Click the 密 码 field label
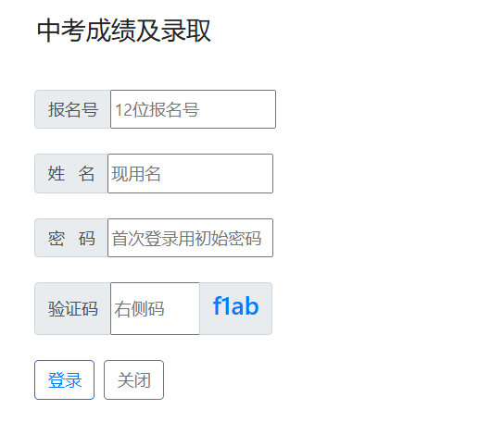This screenshot has height=422, width=504. point(71,238)
